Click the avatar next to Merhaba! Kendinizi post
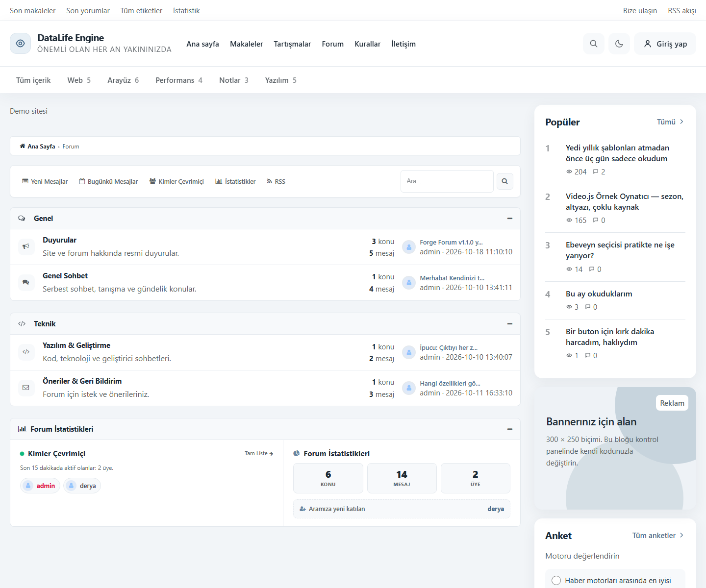This screenshot has width=706, height=588. (409, 283)
